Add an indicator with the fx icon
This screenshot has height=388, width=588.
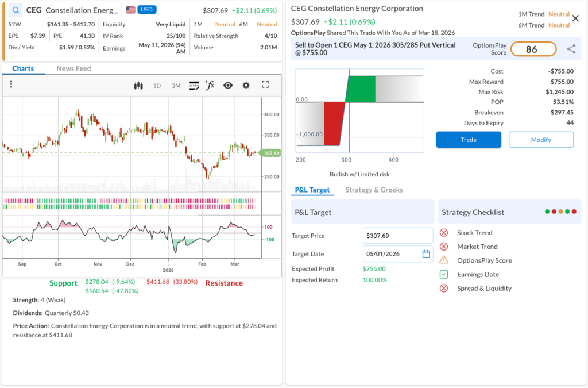tap(210, 85)
